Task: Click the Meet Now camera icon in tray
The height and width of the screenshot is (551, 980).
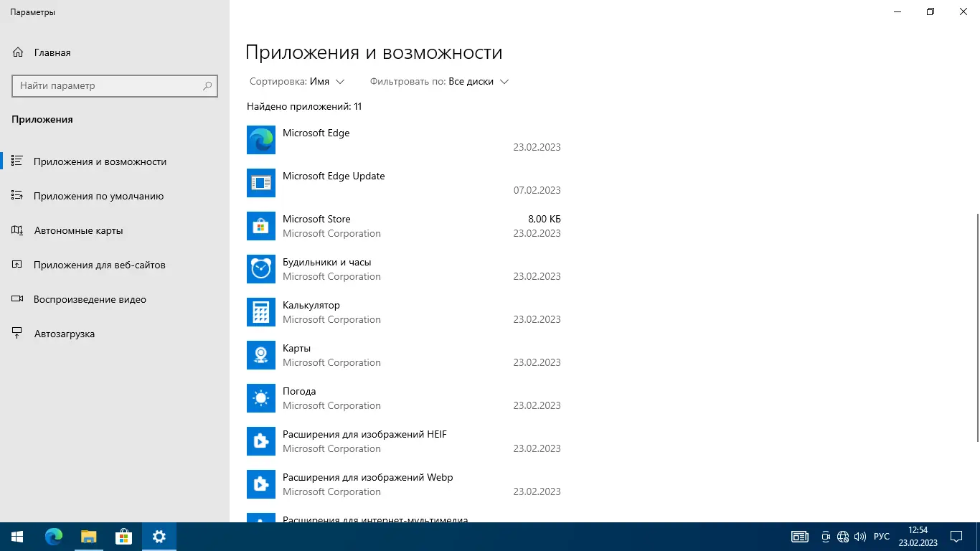Action: 826,537
